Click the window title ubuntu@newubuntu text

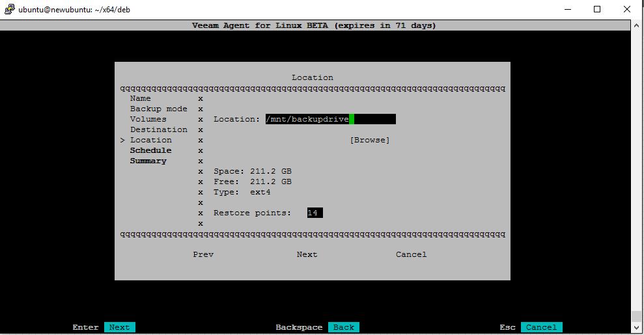coord(74,9)
